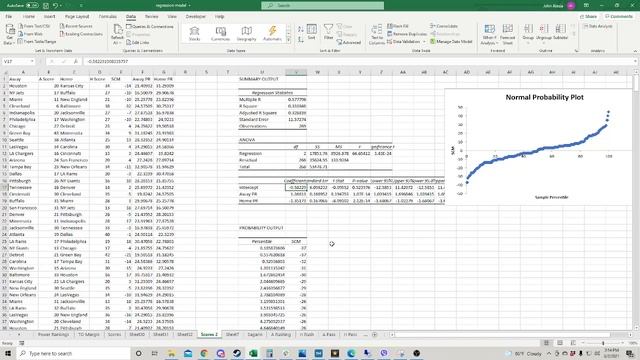Select the Currencies data type
This screenshot has height=360, width=640.
[x=220, y=33]
